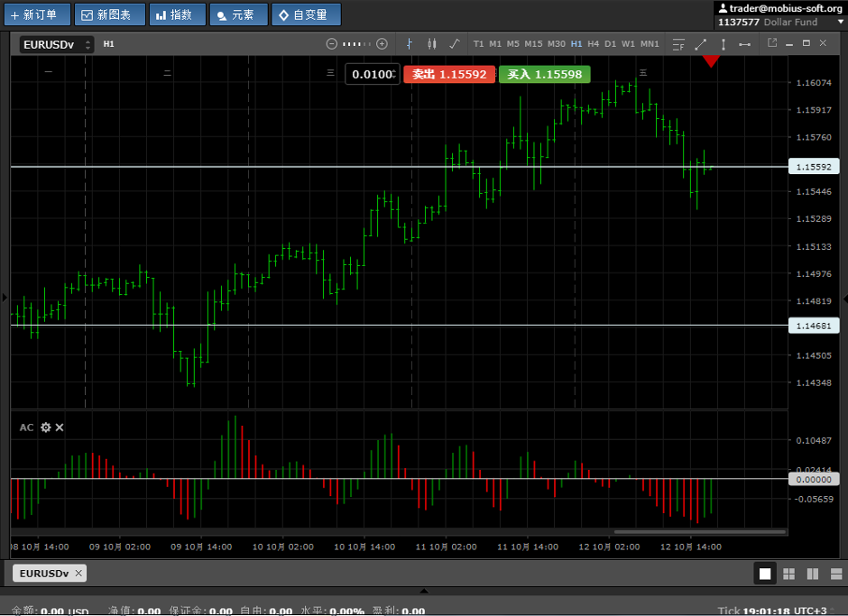The width and height of the screenshot is (848, 616).
Task: Switch to bar chart type
Action: point(410,44)
